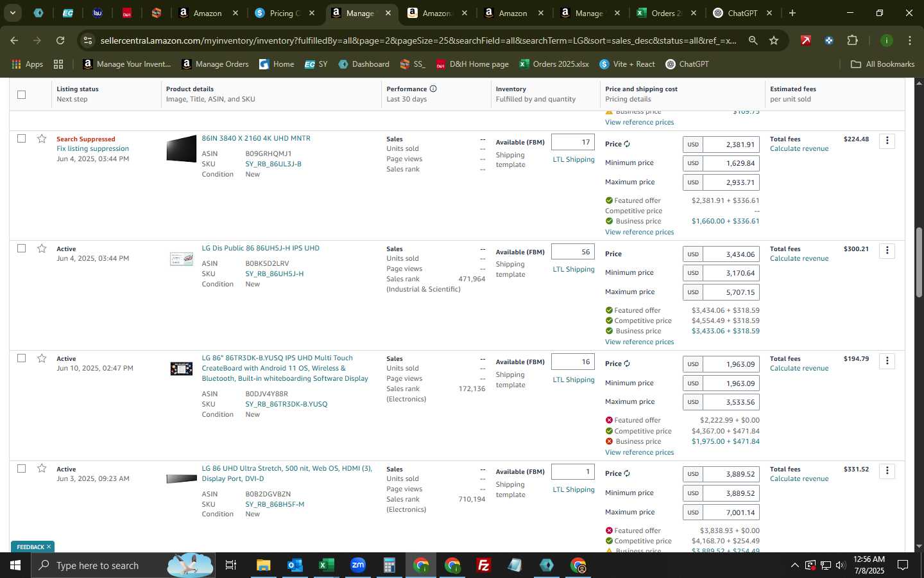
Task: Open Vite + React bookmark
Action: pos(627,64)
